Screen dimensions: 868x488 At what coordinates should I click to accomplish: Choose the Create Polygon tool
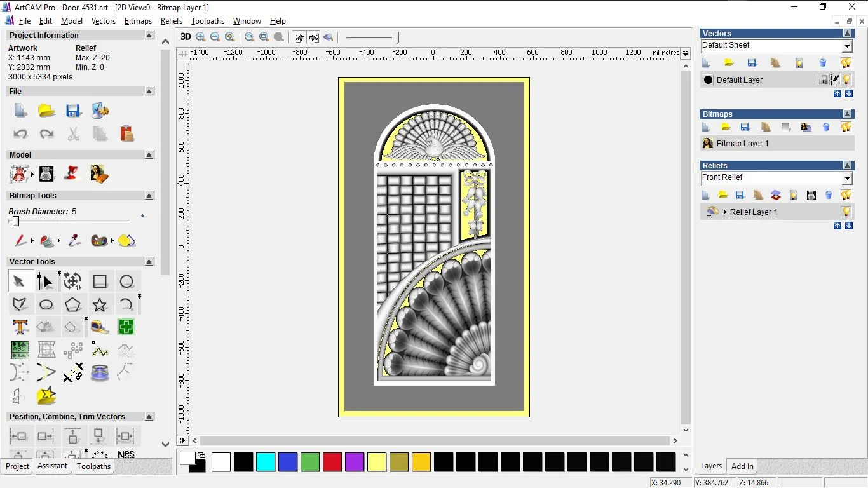(x=73, y=304)
